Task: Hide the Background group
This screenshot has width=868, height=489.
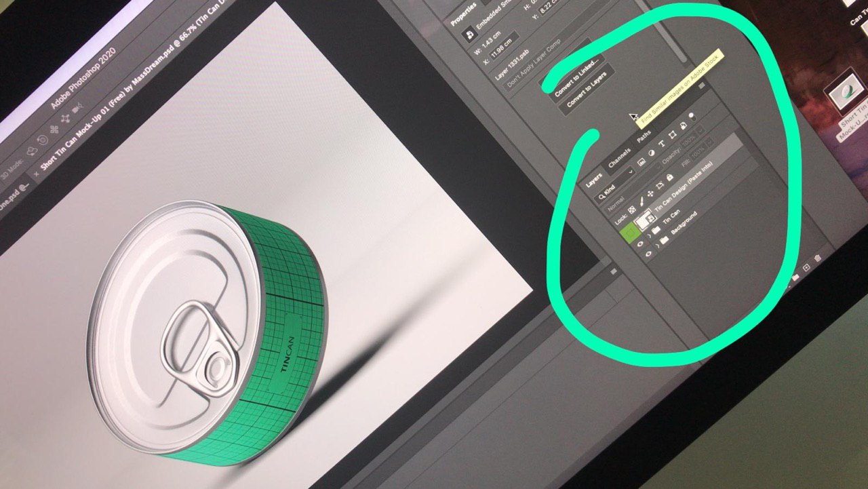Action: coord(648,254)
